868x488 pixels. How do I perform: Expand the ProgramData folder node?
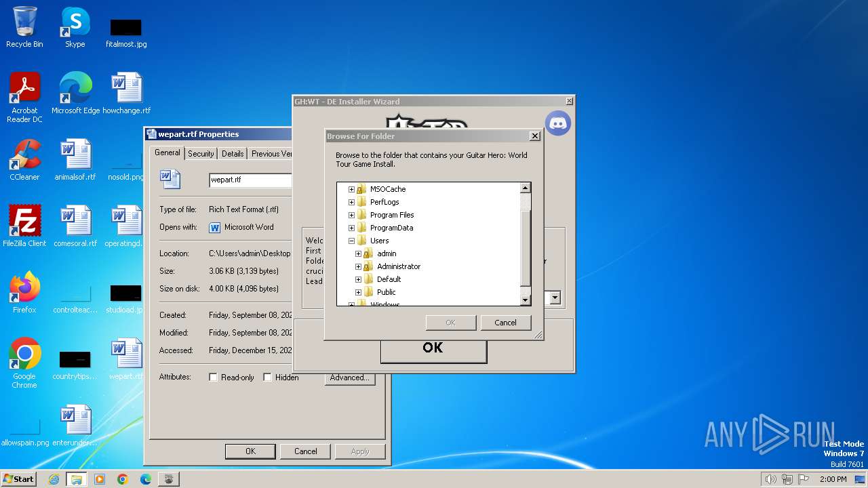351,228
